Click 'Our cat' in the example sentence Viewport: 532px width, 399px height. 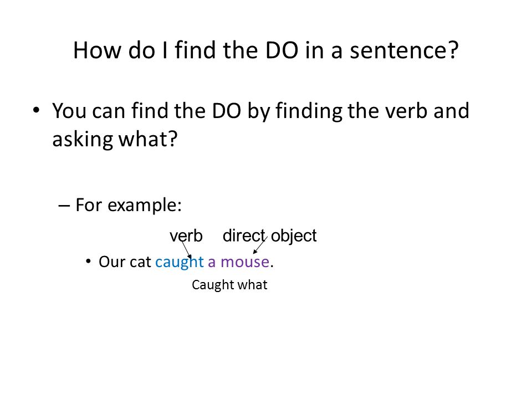point(125,262)
